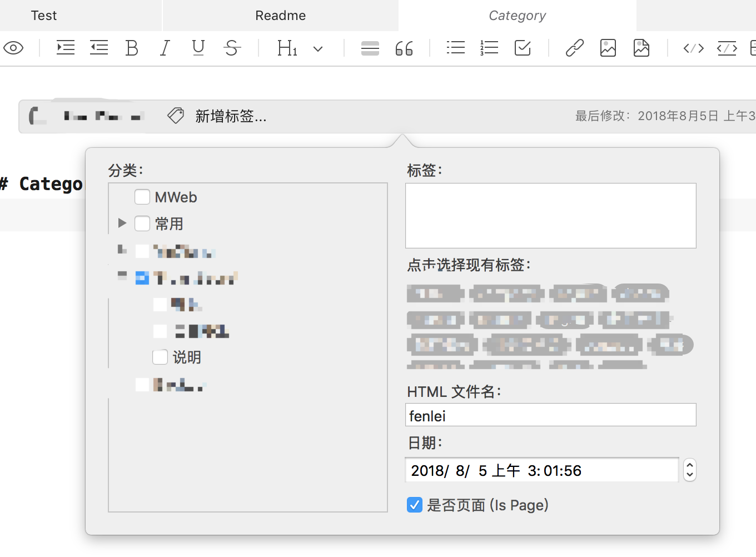Insert a numbered list

pos(489,48)
